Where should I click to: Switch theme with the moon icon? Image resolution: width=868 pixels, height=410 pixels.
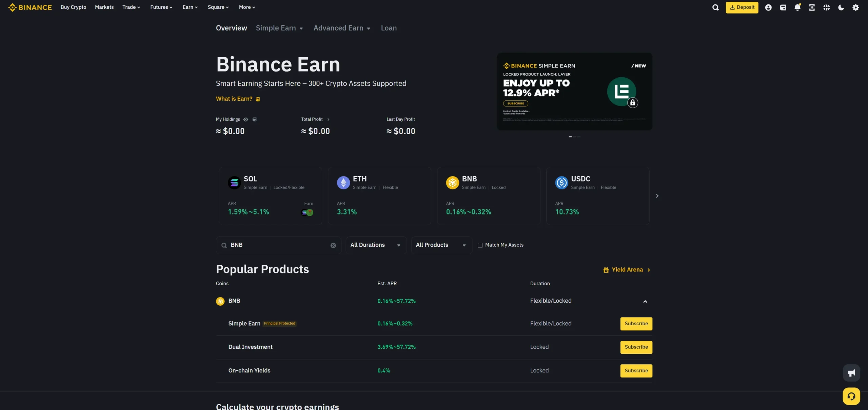(x=841, y=7)
